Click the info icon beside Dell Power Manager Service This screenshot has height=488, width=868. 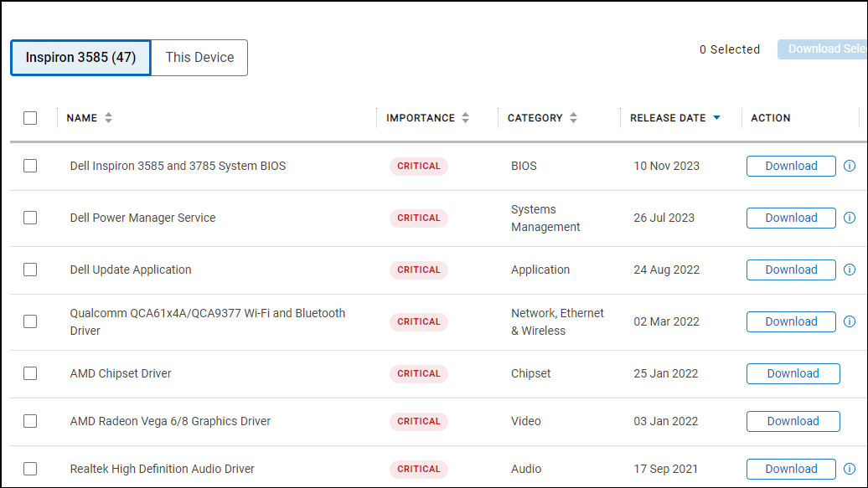[x=849, y=218]
